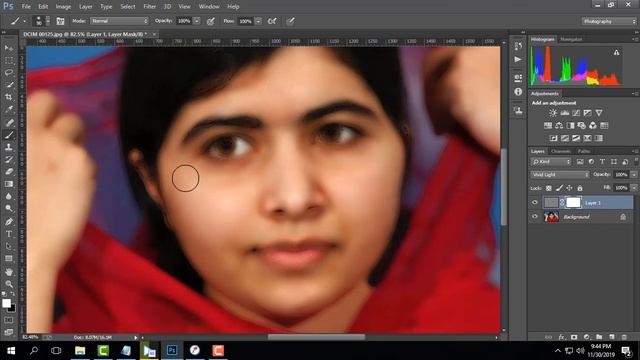Add a Levels adjustment

564,113
